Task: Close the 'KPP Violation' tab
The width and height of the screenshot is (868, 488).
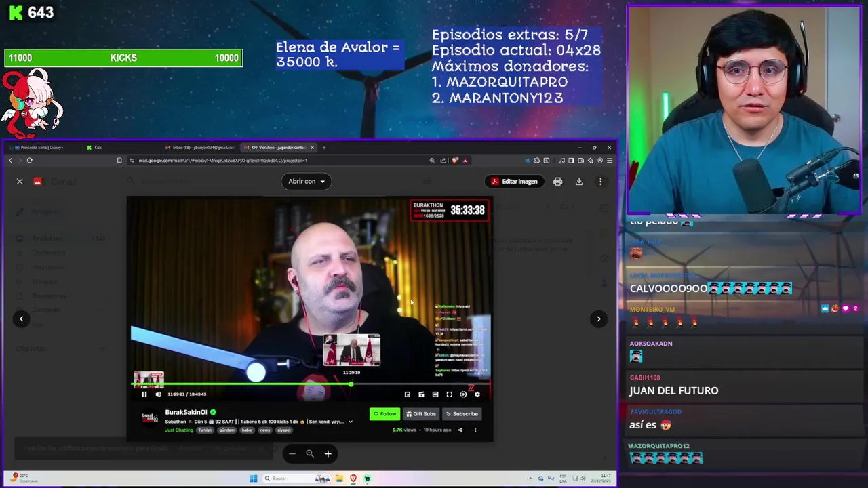Action: pos(313,147)
